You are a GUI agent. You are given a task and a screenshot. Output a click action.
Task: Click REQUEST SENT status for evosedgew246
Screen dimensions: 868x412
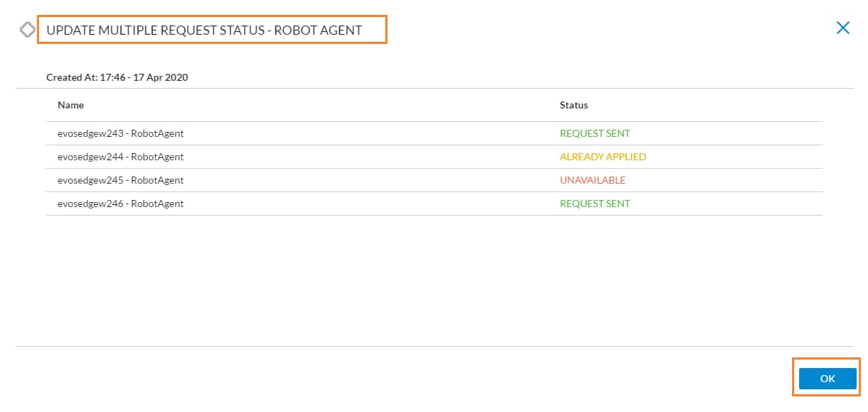[x=595, y=204]
